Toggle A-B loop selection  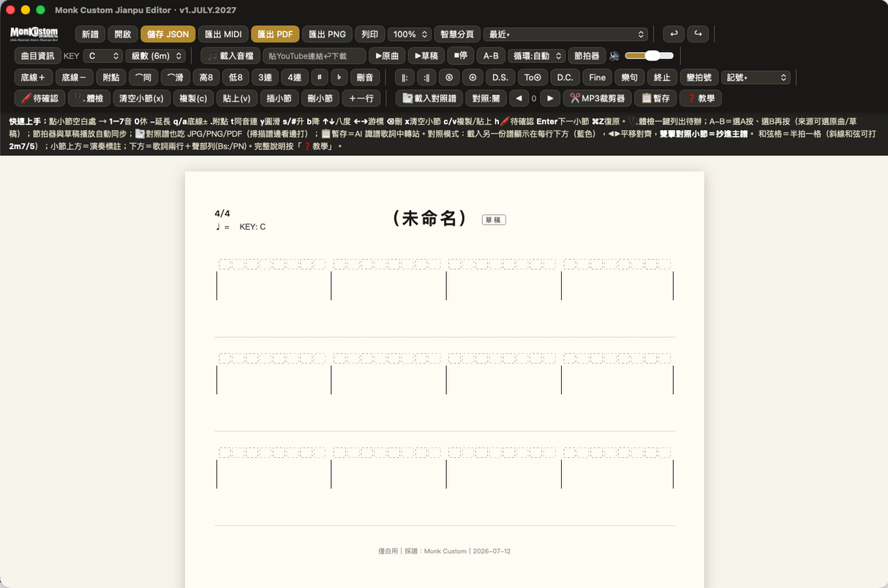490,56
